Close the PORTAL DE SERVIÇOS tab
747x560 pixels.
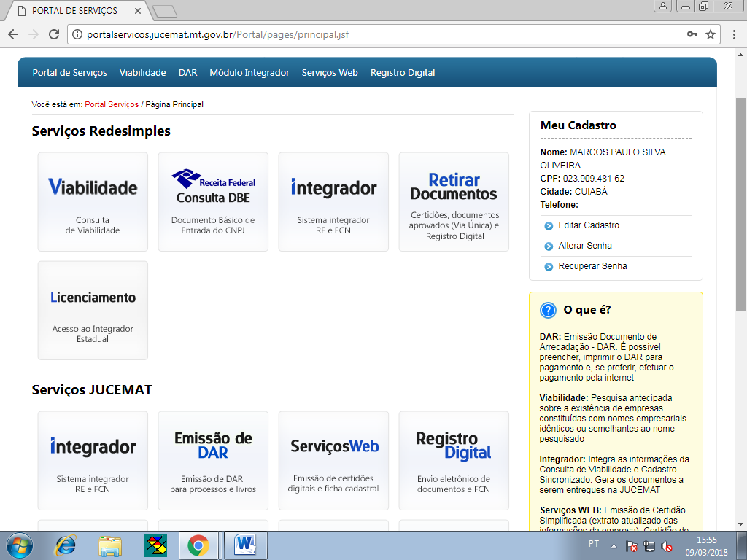pos(138,10)
